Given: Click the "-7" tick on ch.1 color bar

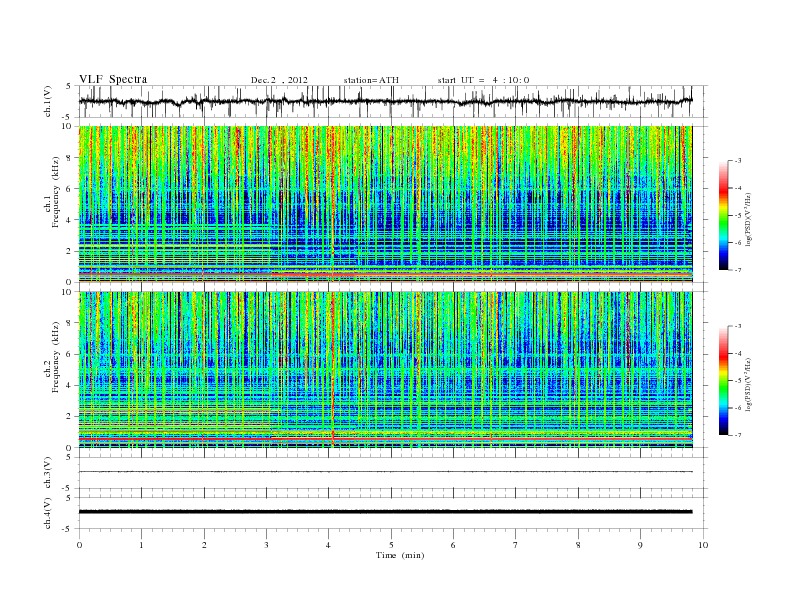Looking at the screenshot, I should [738, 270].
